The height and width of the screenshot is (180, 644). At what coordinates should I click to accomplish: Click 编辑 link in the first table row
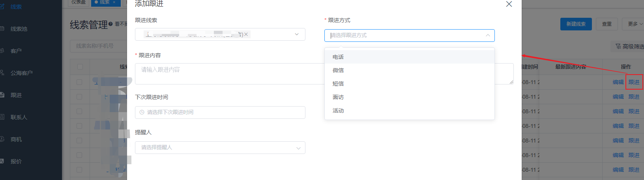pos(618,82)
